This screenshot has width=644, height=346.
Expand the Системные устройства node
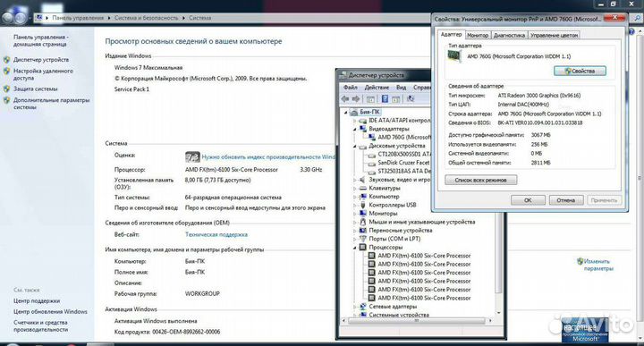point(355,315)
